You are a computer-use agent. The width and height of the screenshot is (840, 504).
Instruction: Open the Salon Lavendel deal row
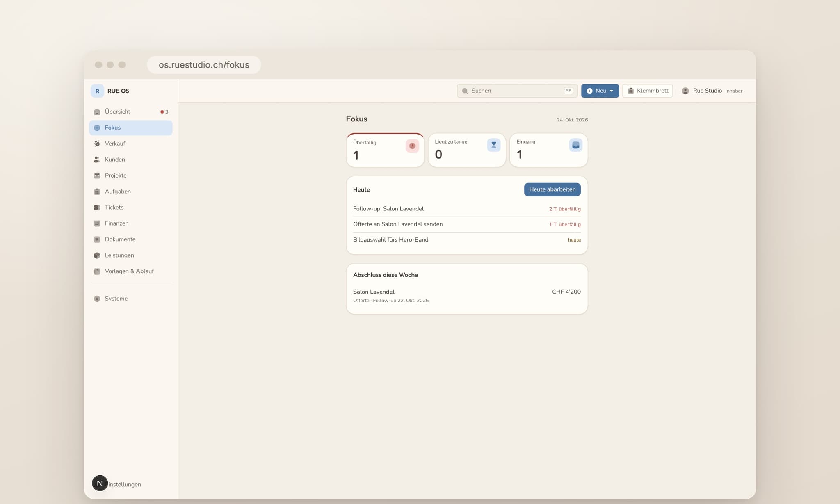pyautogui.click(x=467, y=296)
